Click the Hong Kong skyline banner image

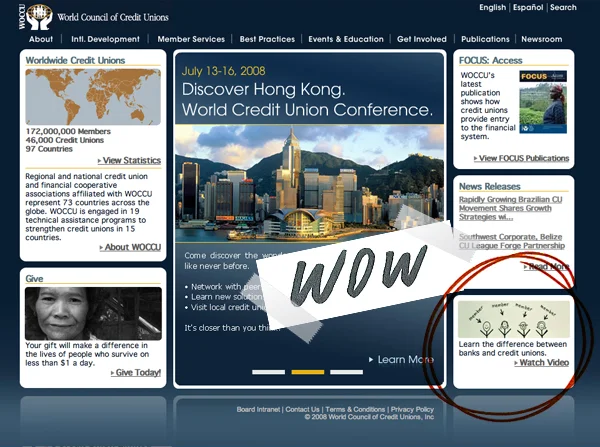[x=309, y=183]
